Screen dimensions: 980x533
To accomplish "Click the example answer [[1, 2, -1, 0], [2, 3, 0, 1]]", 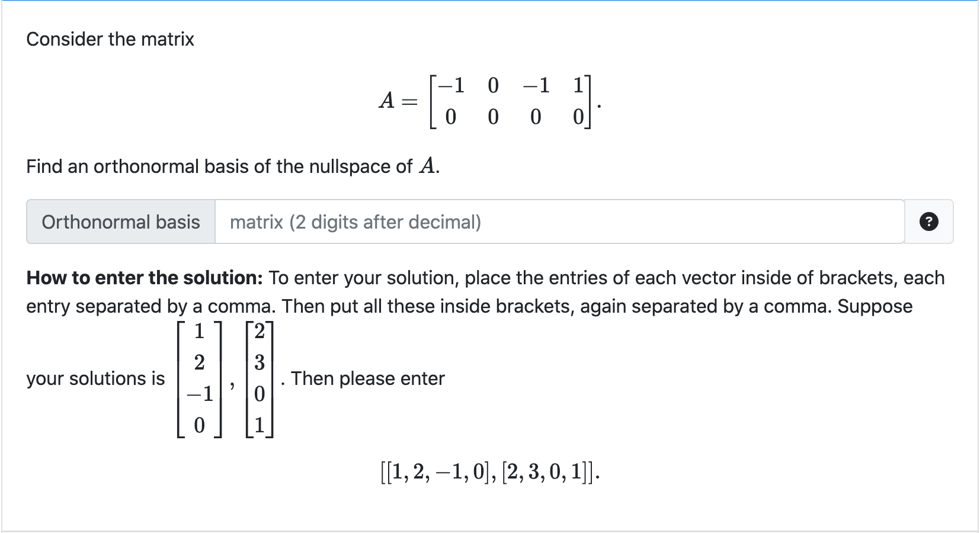I will tap(489, 471).
